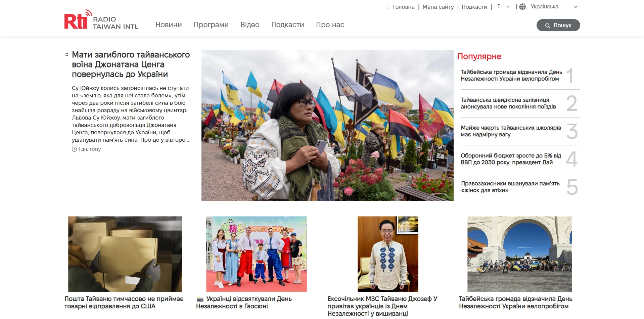Open popular article about high-speed rail trains
This screenshot has height=319, width=644.
coord(508,103)
